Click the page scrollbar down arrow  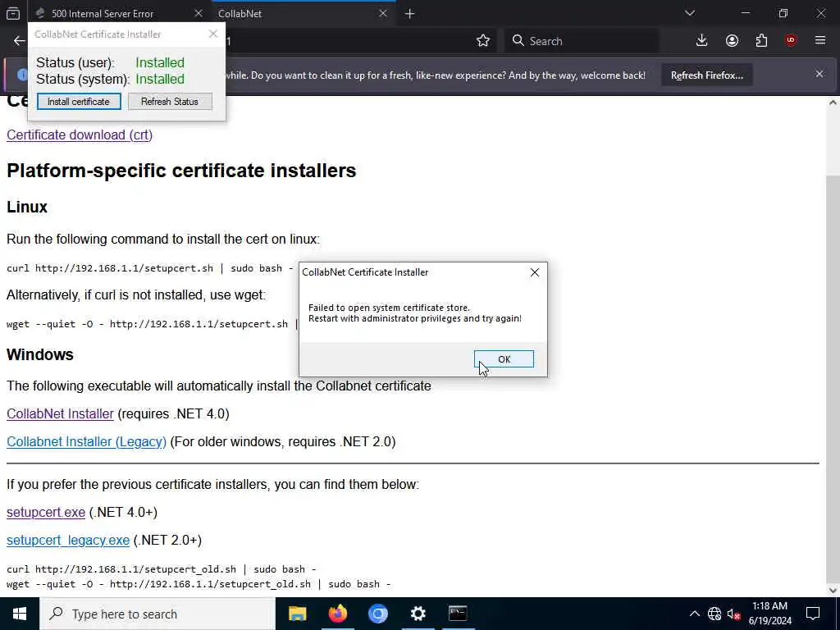click(x=833, y=590)
